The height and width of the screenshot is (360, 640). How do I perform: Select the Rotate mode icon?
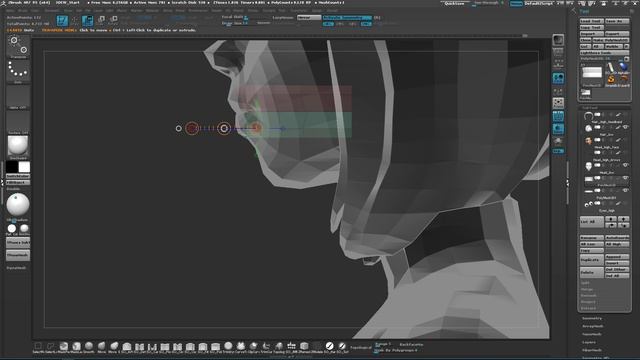pyautogui.click(x=113, y=20)
